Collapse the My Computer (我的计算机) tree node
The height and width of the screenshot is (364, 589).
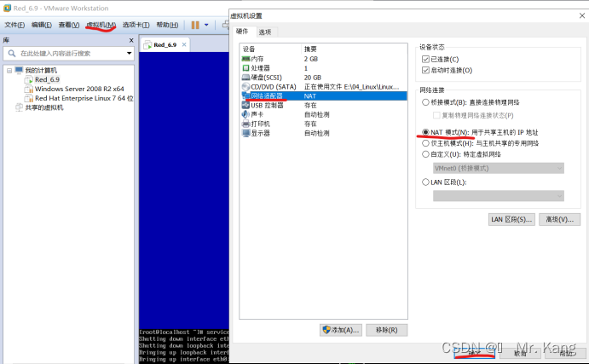pyautogui.click(x=9, y=70)
